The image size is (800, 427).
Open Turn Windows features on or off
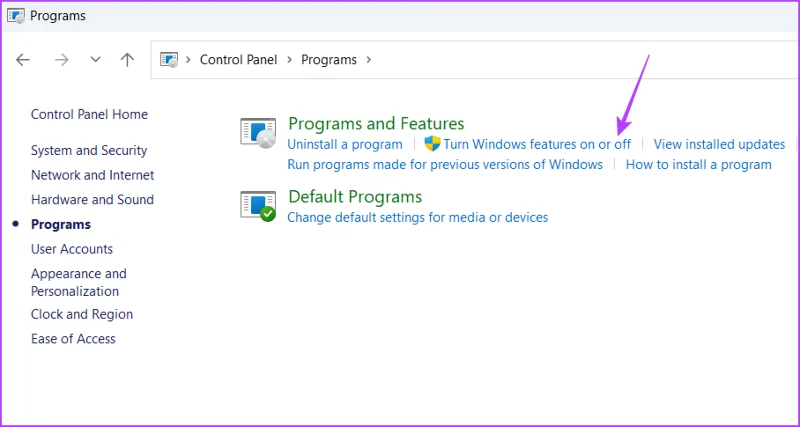537,144
